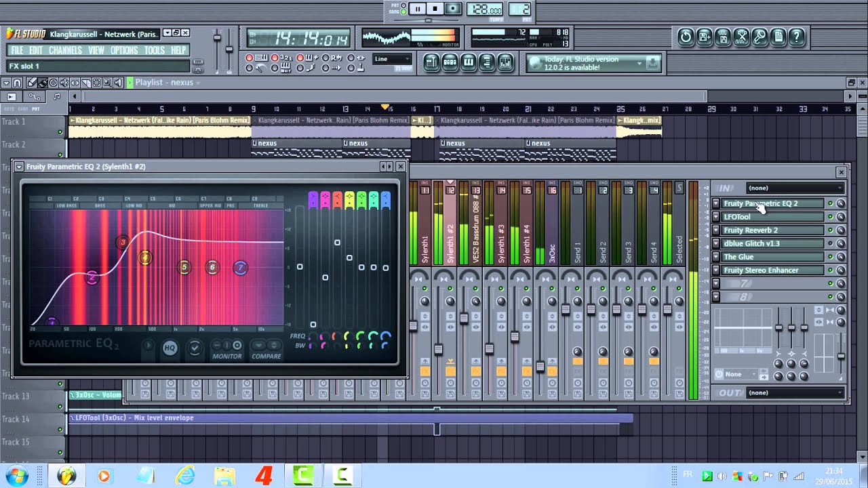868x488 pixels.
Task: Open the browser toolbar button
Action: 486,63
